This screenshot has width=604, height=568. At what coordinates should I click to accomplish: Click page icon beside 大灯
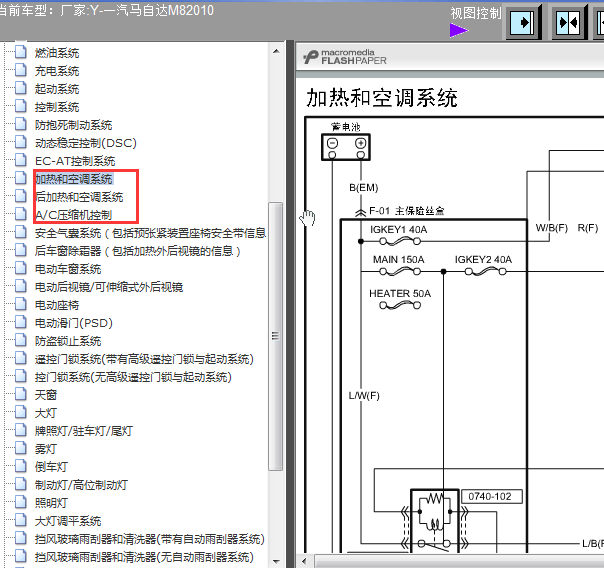21,412
